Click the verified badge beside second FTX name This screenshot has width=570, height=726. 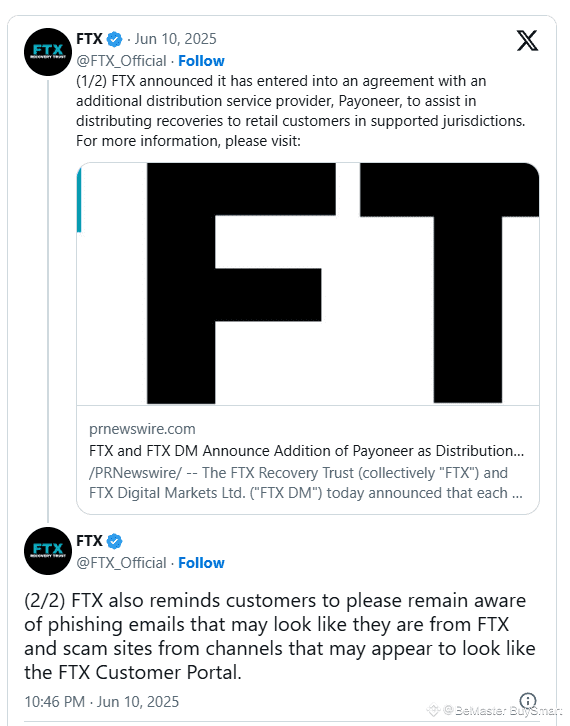click(114, 541)
